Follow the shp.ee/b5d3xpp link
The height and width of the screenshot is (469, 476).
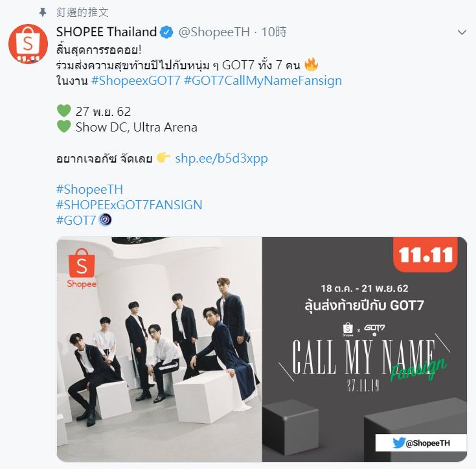[221, 159]
